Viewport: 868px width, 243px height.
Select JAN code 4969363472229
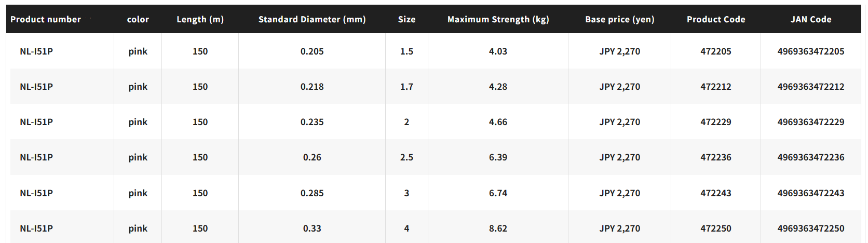[810, 122]
